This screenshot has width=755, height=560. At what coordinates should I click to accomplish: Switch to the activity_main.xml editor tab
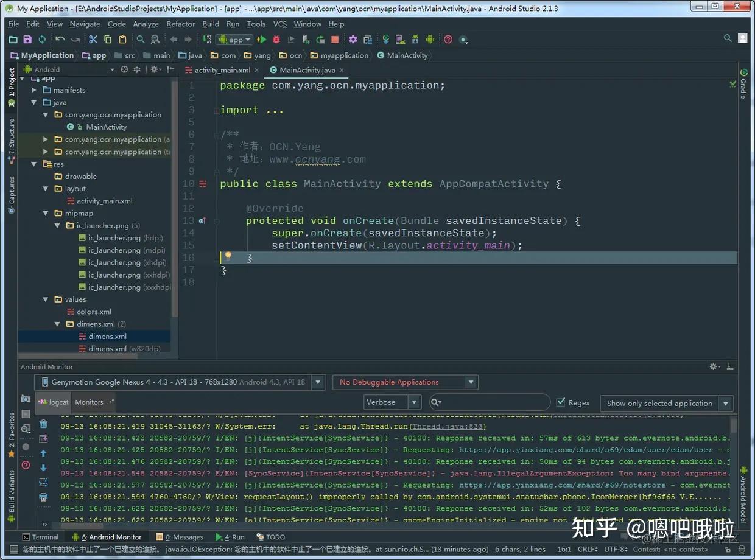[222, 70]
